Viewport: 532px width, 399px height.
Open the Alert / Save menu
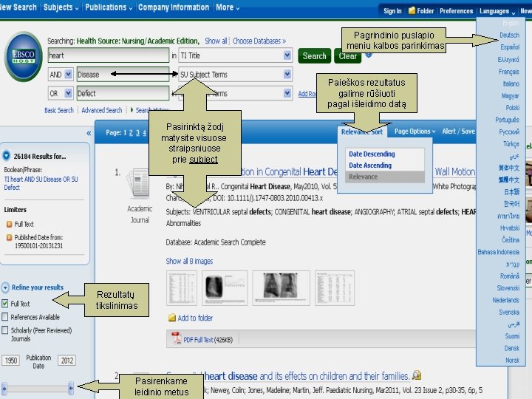[x=458, y=132]
